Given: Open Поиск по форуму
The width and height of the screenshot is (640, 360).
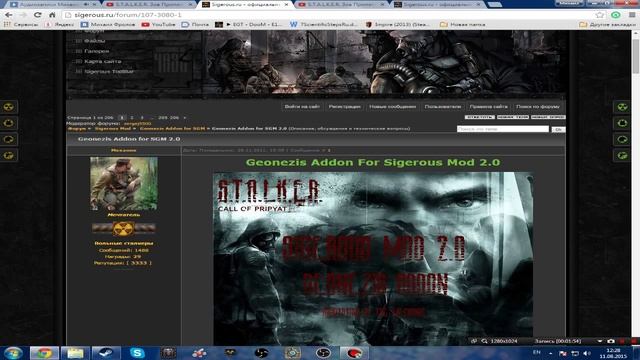Looking at the screenshot, I should [538, 107].
